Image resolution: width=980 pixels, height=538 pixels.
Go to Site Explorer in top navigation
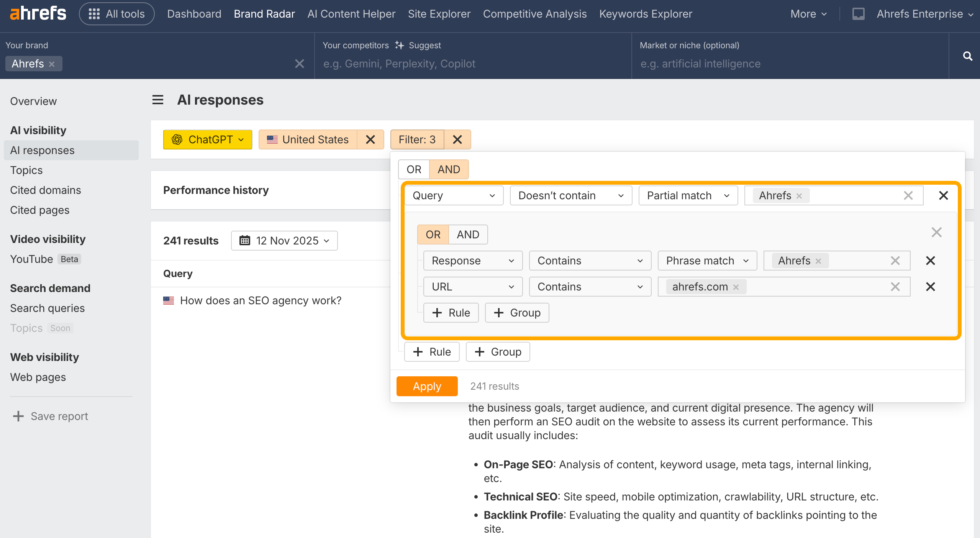439,14
